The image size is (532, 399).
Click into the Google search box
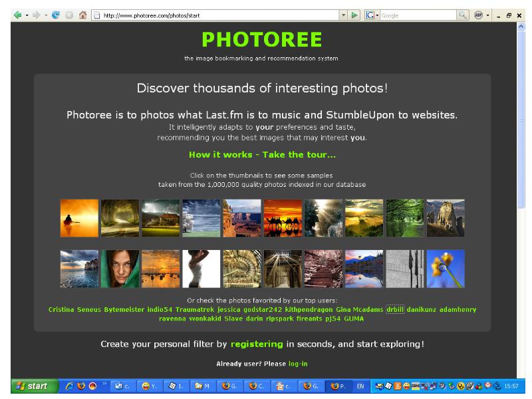418,15
